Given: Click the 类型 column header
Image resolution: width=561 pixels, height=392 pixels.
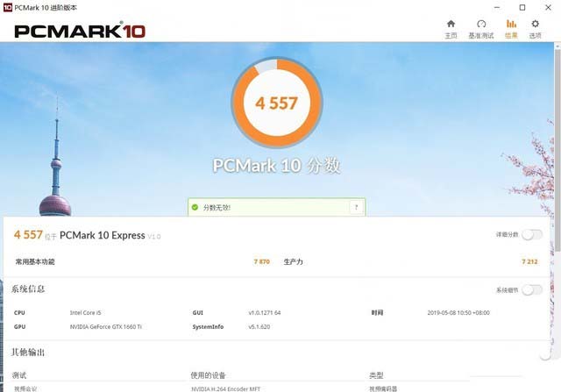Looking at the screenshot, I should click(376, 375).
